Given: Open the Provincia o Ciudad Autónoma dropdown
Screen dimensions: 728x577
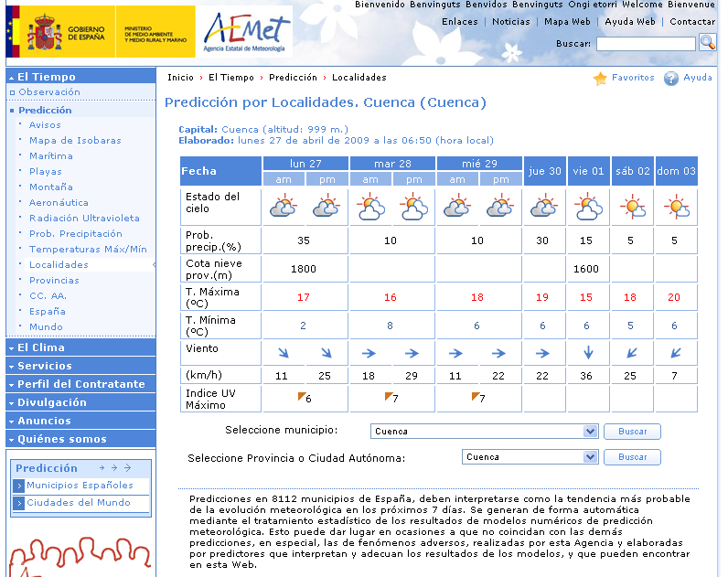Looking at the screenshot, I should [x=590, y=457].
